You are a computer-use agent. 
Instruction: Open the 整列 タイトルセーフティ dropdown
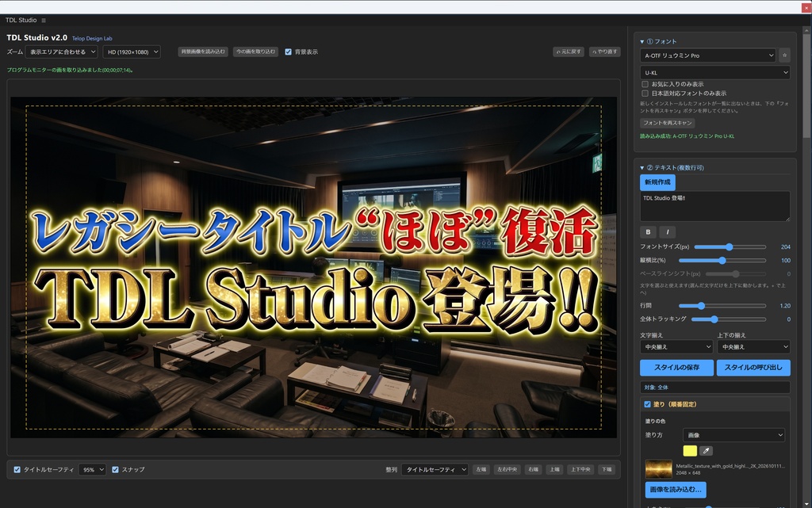435,470
